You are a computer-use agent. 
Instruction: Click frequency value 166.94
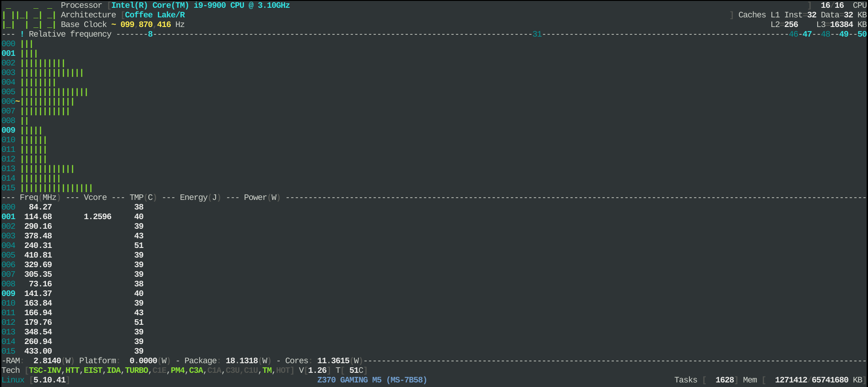click(x=38, y=313)
